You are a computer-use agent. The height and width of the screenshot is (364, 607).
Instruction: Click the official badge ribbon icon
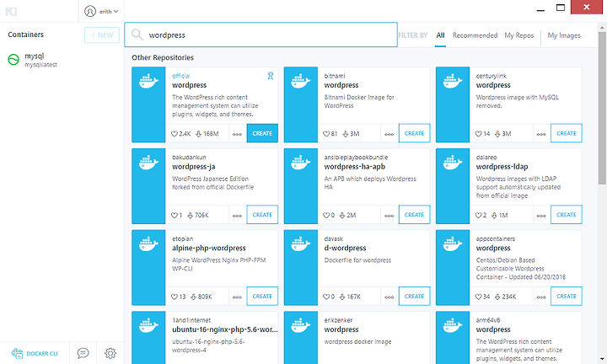(x=271, y=76)
